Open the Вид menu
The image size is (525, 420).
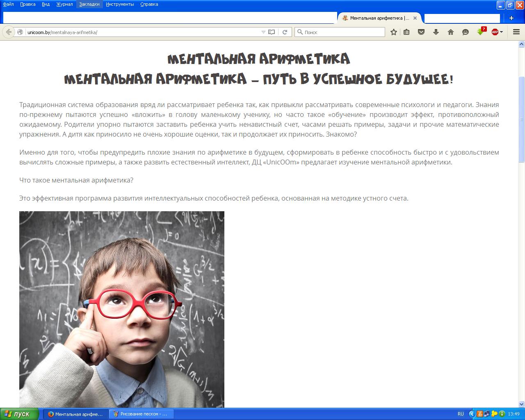[46, 4]
